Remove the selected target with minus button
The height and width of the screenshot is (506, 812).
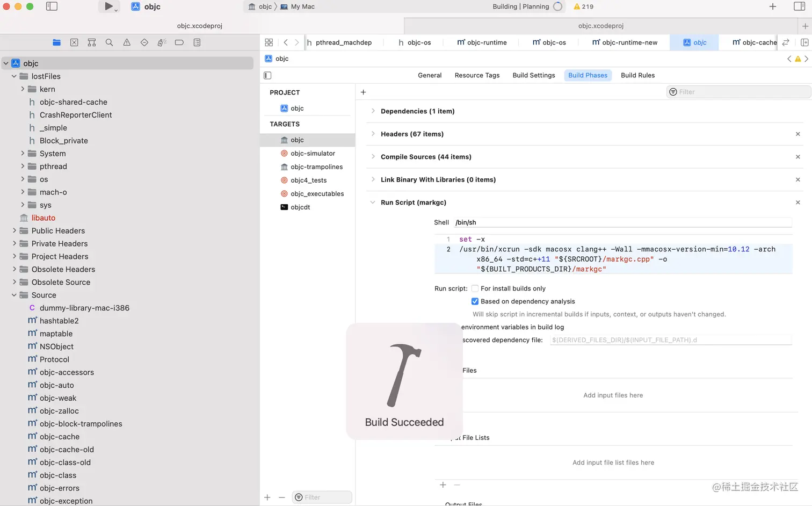point(282,497)
